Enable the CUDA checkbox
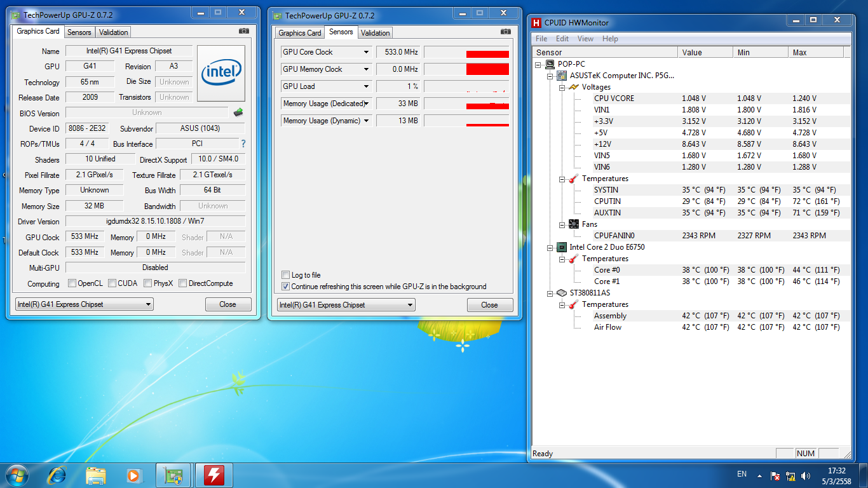Screen dimensions: 868x488 [x=112, y=283]
